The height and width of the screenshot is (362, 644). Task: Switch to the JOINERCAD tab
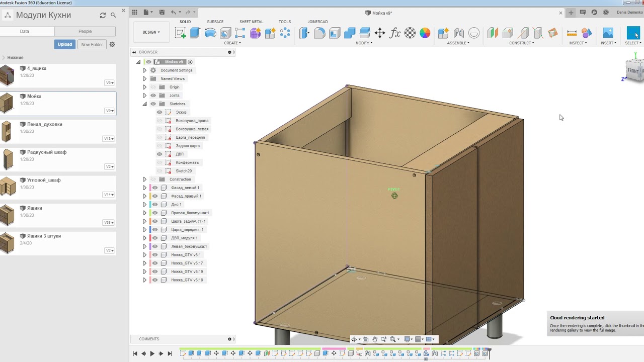click(317, 22)
